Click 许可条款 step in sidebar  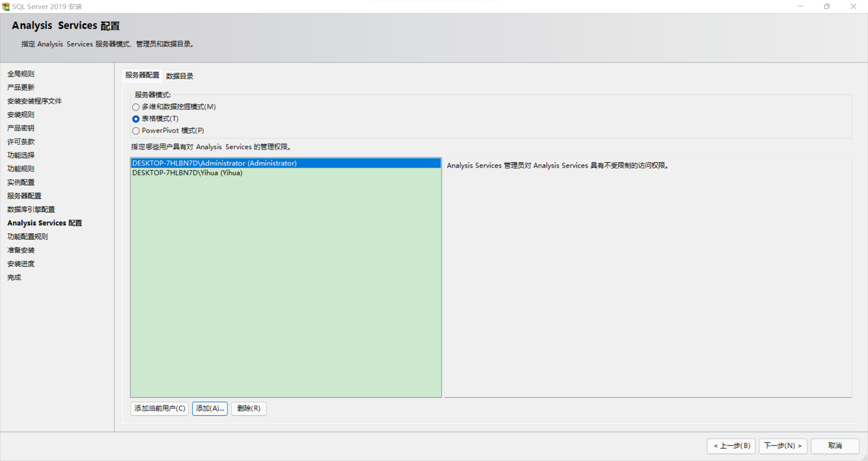point(21,141)
